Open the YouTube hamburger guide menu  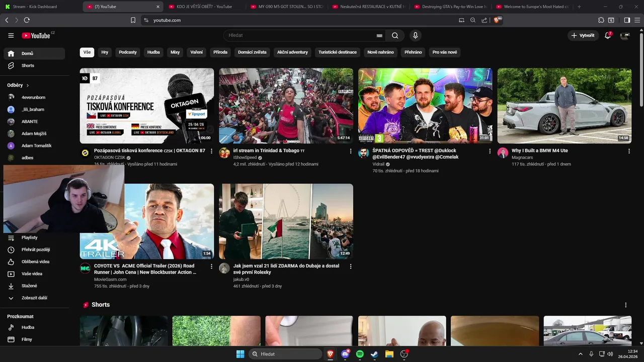pos(11,36)
